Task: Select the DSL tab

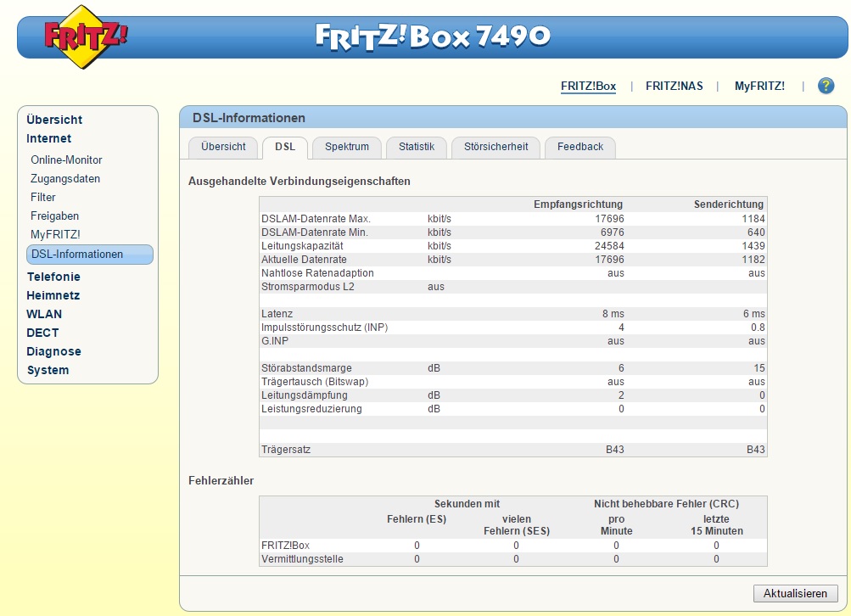Action: click(x=285, y=147)
